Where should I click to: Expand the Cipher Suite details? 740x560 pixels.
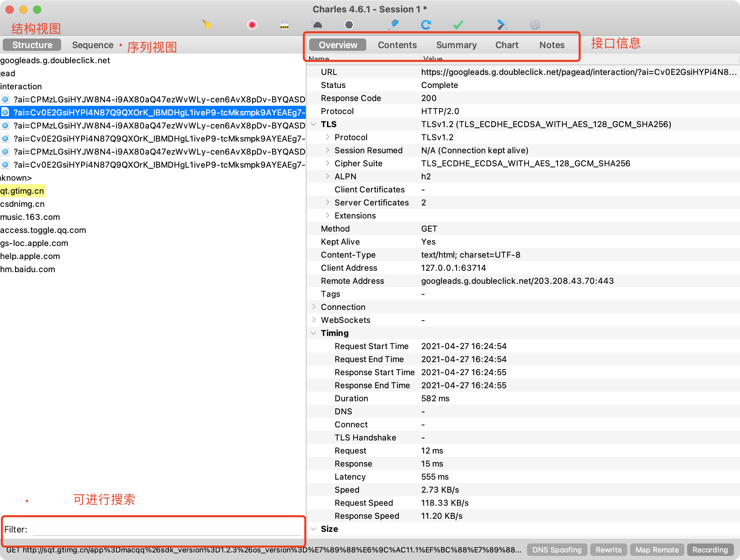coord(327,163)
